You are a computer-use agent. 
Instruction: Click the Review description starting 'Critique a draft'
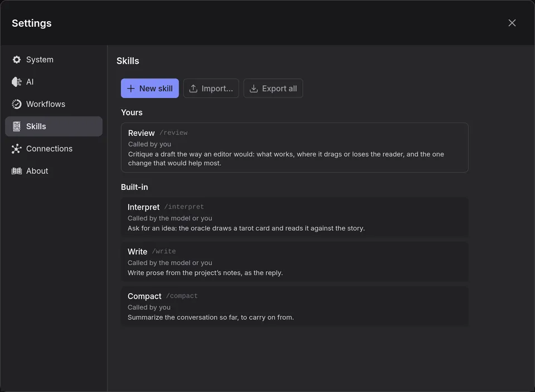coord(286,159)
